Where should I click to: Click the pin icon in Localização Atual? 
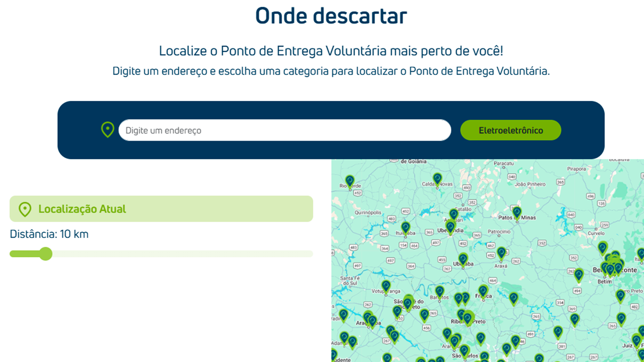coord(25,209)
